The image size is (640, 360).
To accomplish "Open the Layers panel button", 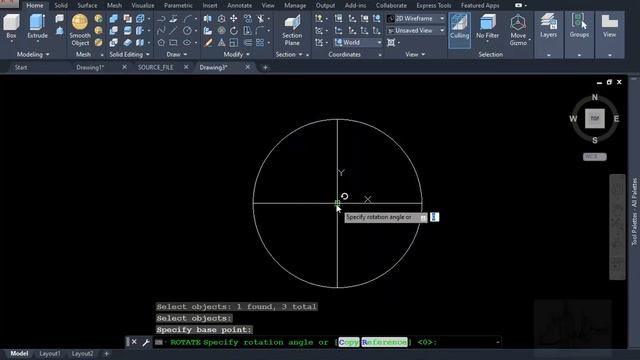I will tap(549, 35).
